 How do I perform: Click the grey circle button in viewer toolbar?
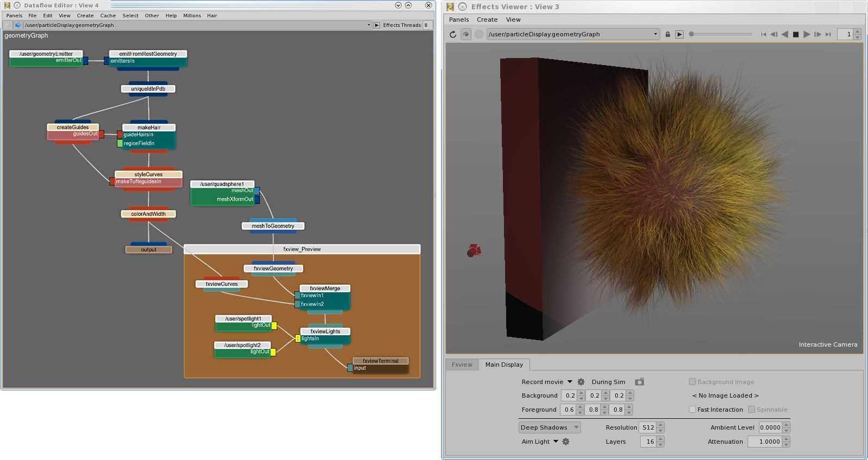(x=479, y=34)
